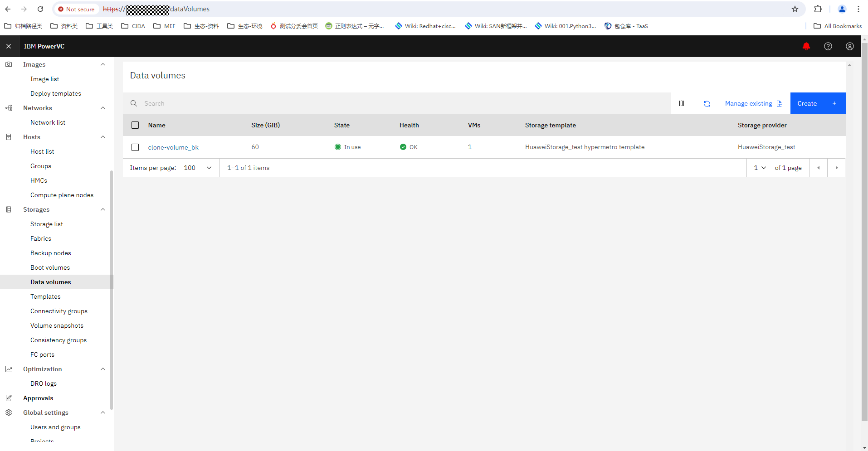Open Consistency groups in sidebar
This screenshot has width=868, height=451.
[x=59, y=340]
